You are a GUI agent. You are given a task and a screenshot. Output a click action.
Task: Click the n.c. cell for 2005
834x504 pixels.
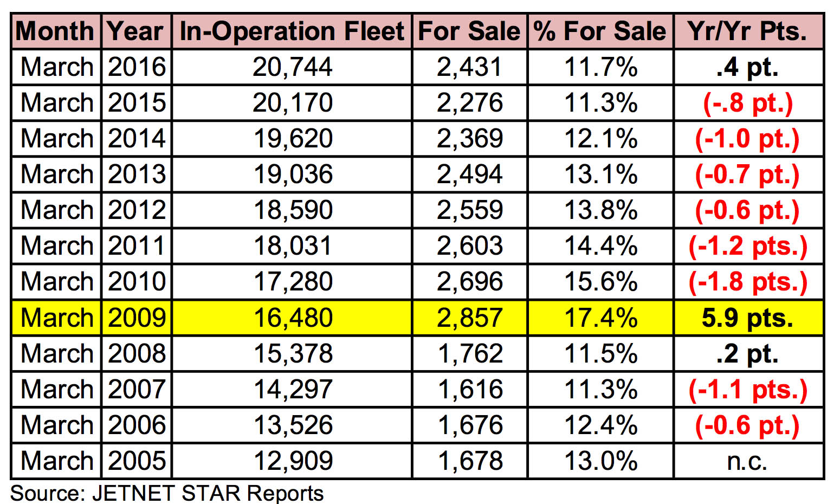click(747, 461)
